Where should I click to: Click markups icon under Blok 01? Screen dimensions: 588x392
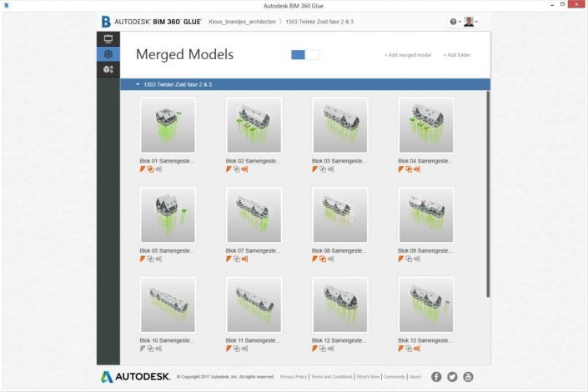click(x=143, y=169)
